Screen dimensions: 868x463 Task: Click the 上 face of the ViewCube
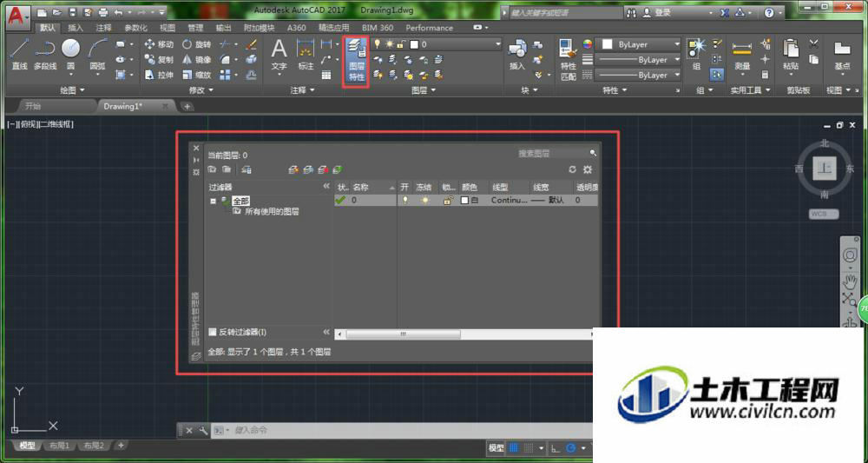825,168
